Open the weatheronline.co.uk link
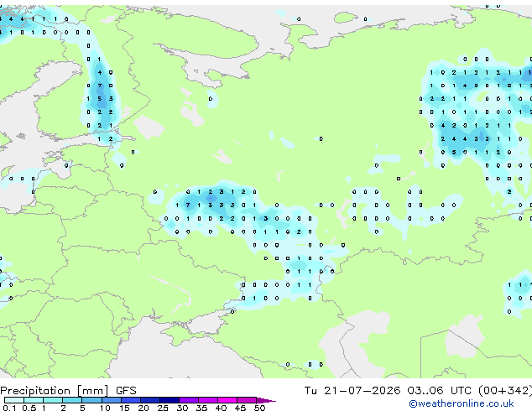 (x=462, y=403)
